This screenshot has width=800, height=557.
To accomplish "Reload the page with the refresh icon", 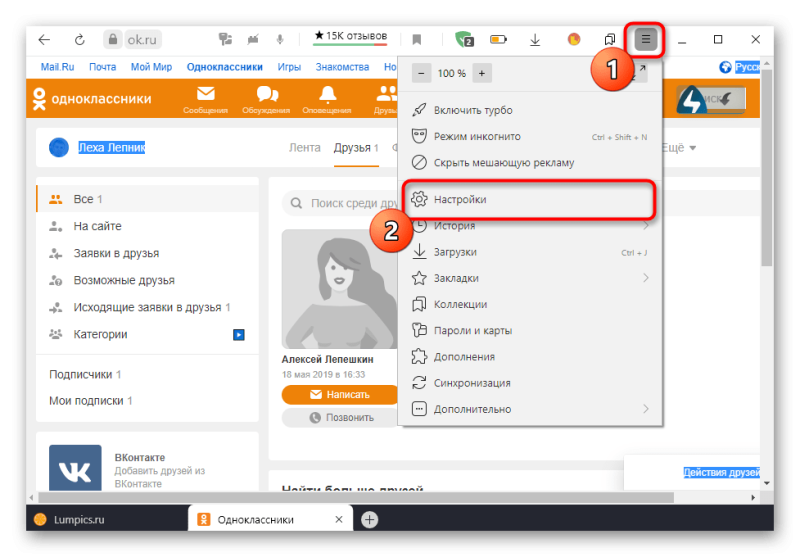I will (x=80, y=40).
